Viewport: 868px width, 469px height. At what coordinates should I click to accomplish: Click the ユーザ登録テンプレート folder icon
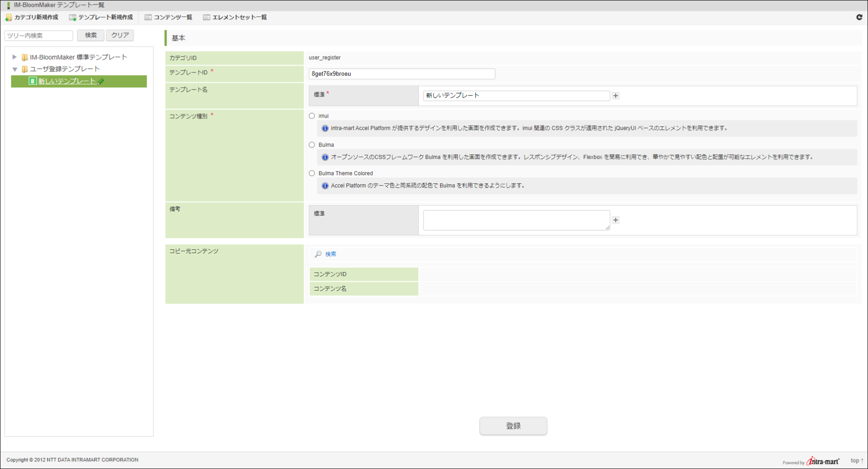[25, 69]
